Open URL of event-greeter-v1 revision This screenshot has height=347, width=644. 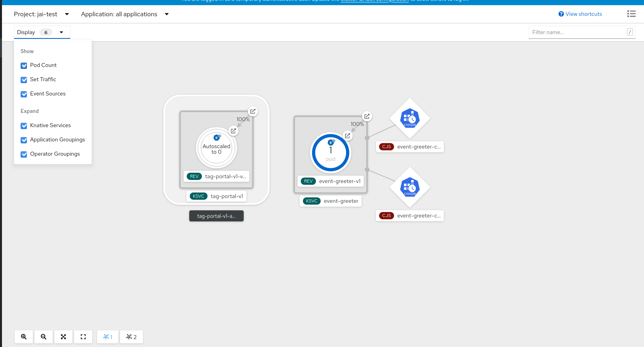[x=347, y=135]
